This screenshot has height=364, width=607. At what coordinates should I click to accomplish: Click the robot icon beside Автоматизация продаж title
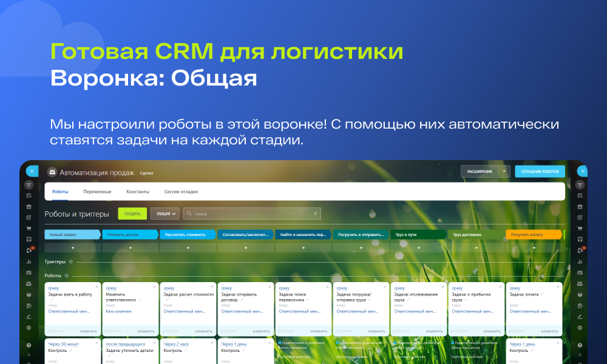(52, 172)
